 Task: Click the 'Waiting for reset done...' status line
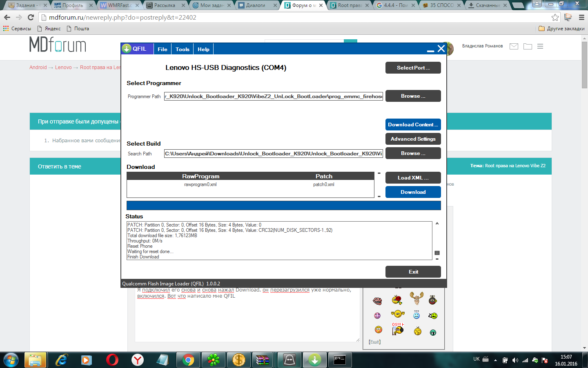tap(150, 251)
